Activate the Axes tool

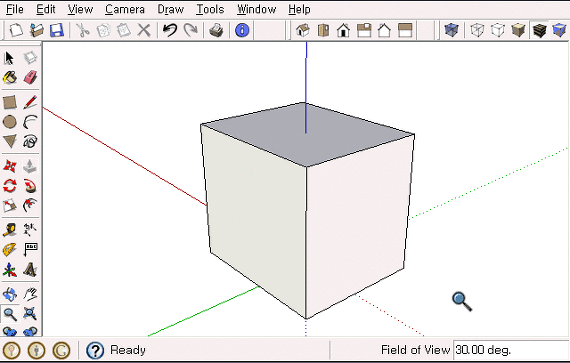coord(9,270)
